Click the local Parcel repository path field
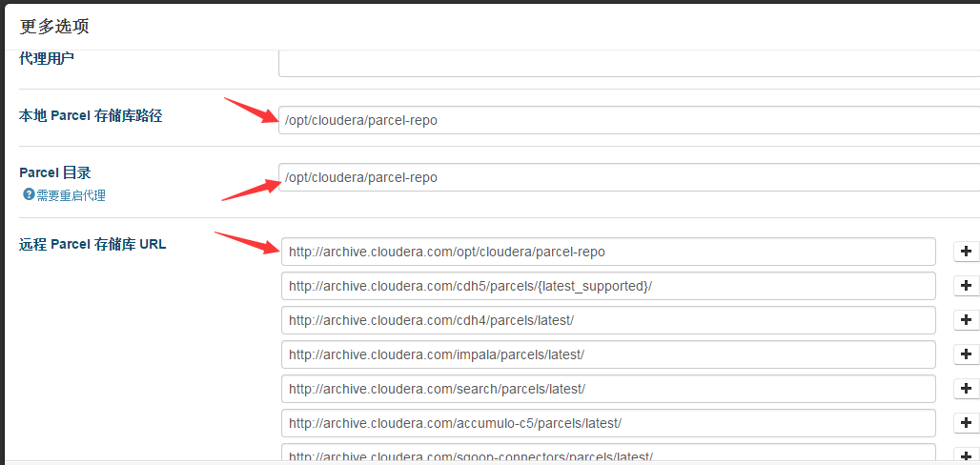The height and width of the screenshot is (465, 980). (x=629, y=120)
